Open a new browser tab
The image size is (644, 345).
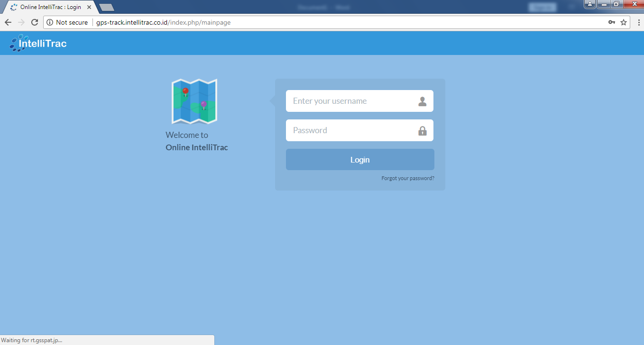click(x=107, y=7)
